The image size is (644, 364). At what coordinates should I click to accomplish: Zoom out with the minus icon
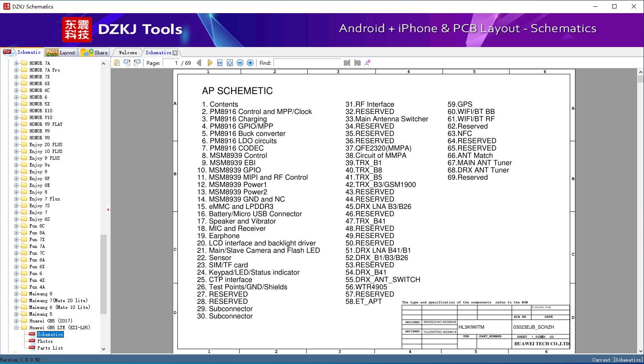240,63
